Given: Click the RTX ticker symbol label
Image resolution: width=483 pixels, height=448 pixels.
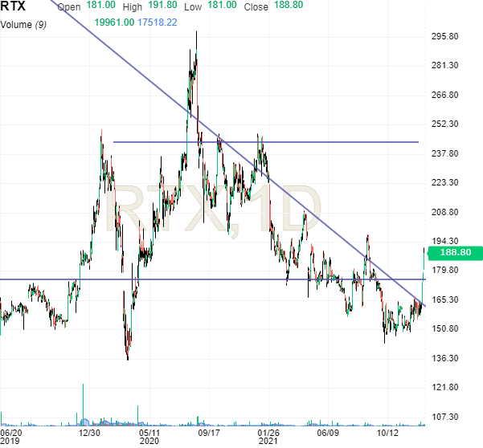Looking at the screenshot, I should click(12, 6).
